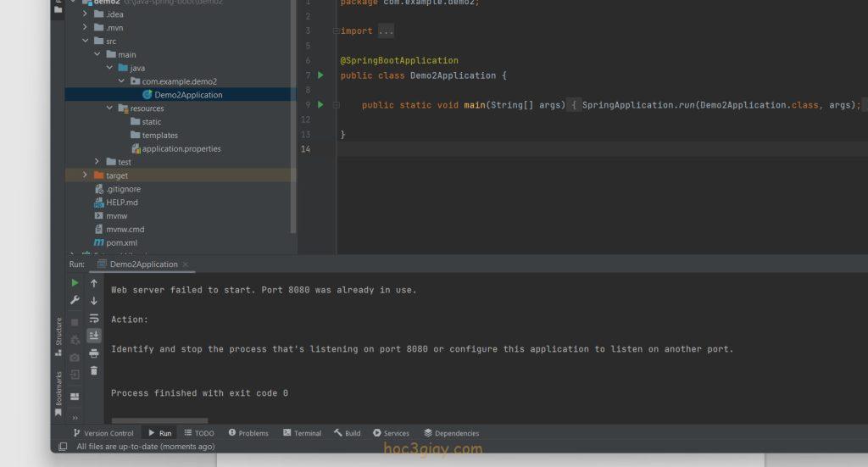Collapse the resources folder
This screenshot has width=868, height=467.
pyautogui.click(x=109, y=108)
